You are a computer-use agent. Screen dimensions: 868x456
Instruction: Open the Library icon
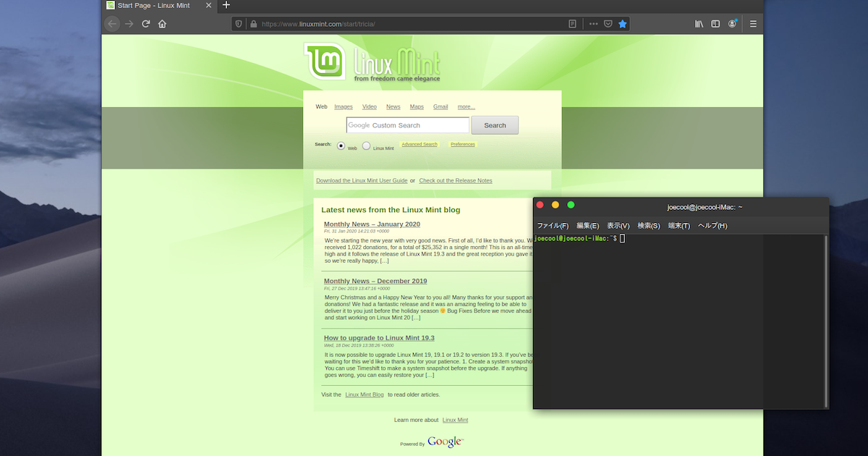coord(699,24)
